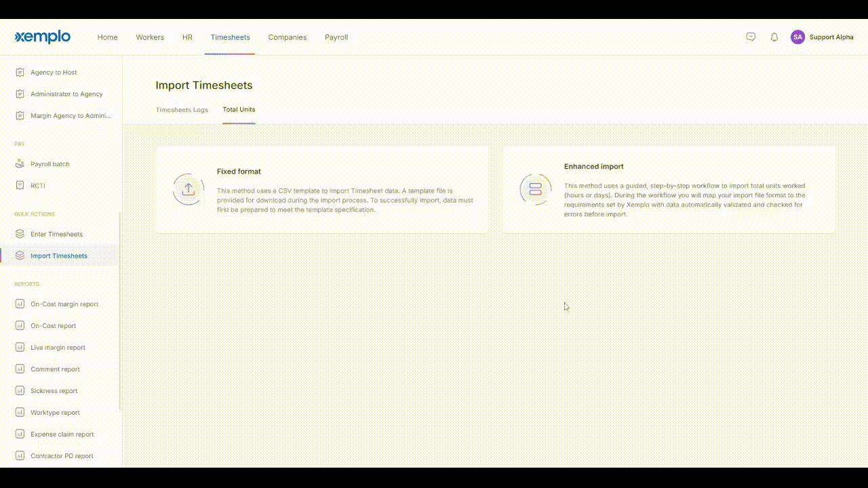Open the notifications bell
Screen dimensions: 868x488
[x=774, y=37]
